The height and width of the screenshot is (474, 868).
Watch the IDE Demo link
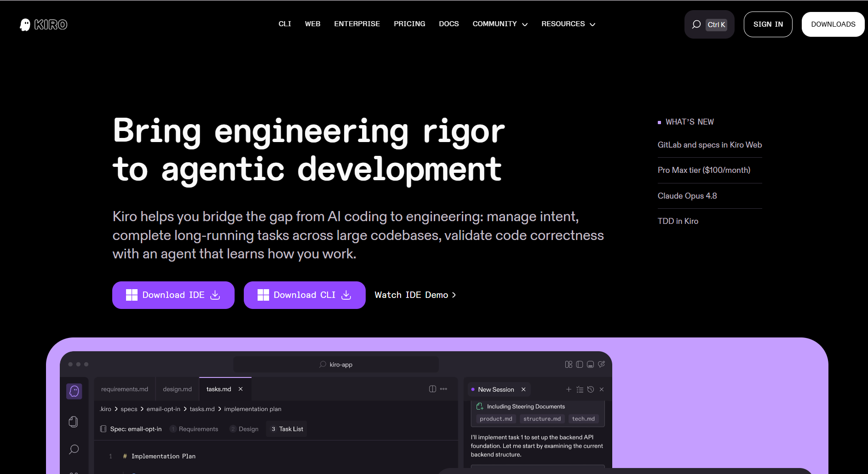[415, 295]
